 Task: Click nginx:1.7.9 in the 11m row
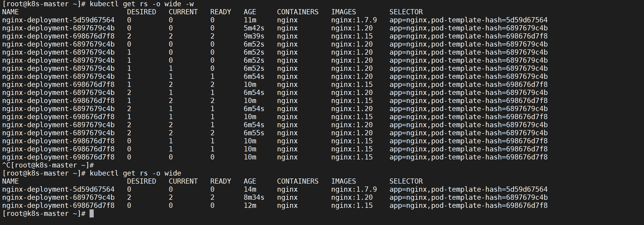[x=354, y=20]
